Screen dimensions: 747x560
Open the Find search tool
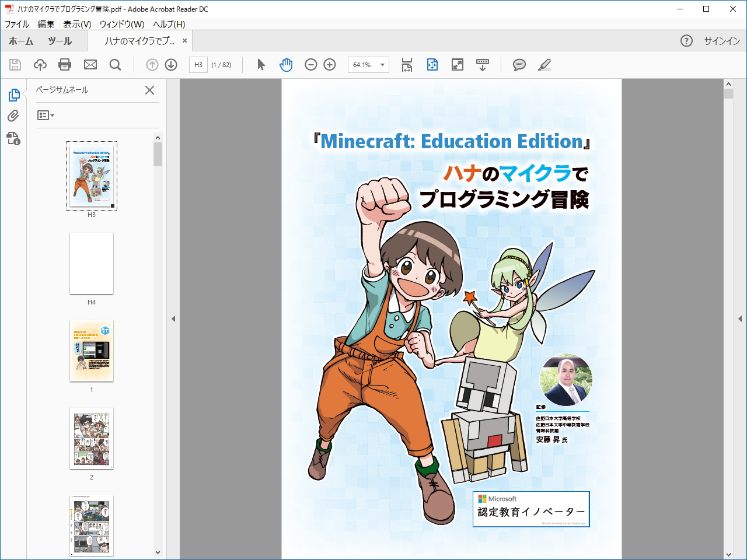click(x=115, y=65)
